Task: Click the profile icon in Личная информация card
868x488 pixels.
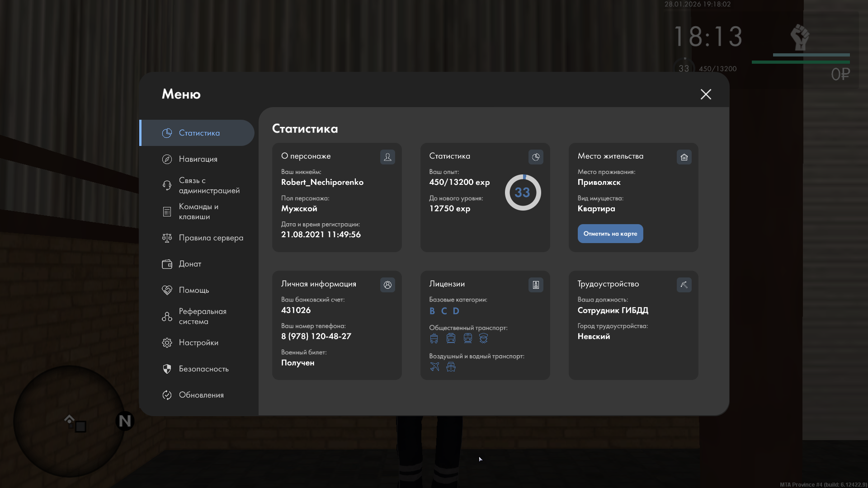Action: (387, 285)
